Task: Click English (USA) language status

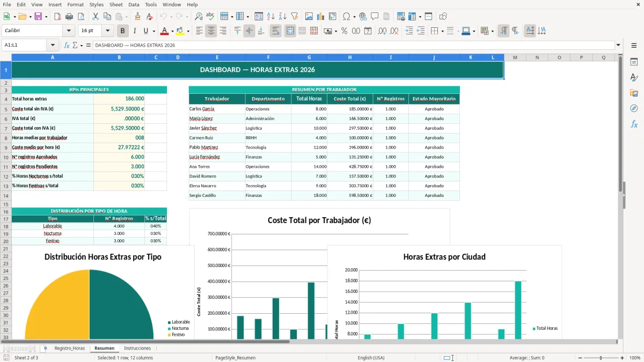Action: click(371, 358)
